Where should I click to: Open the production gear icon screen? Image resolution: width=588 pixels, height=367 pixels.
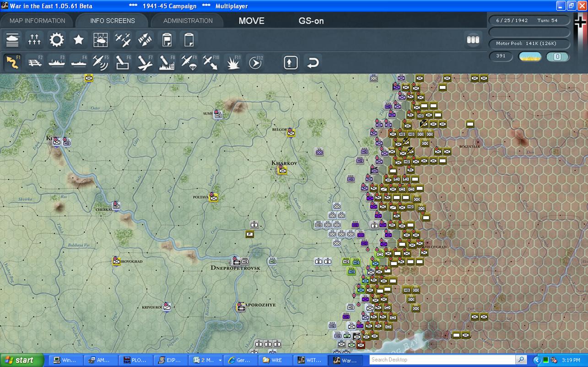click(57, 40)
